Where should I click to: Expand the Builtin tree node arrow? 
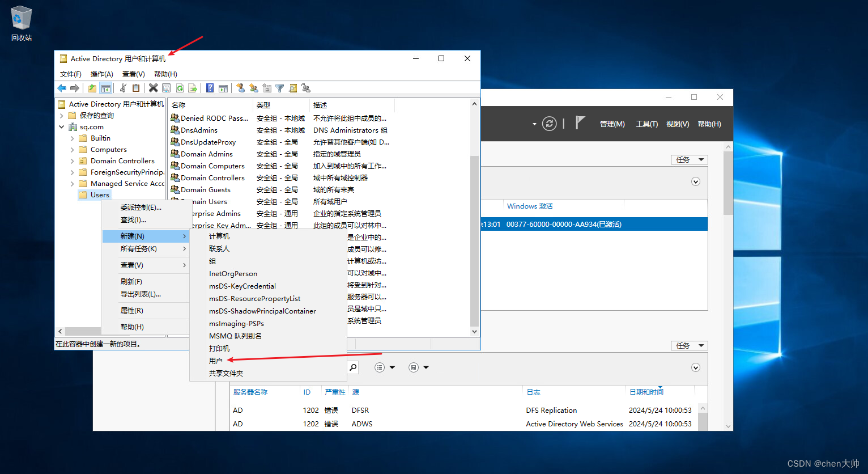[73, 138]
